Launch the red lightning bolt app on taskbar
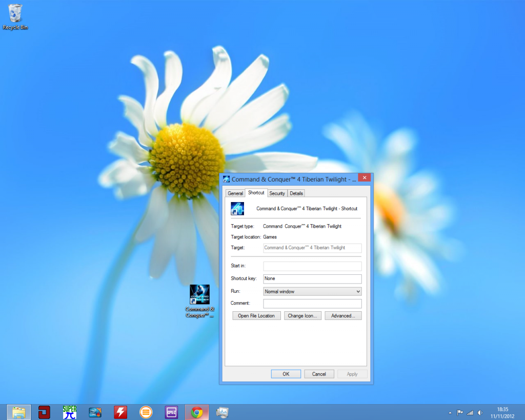This screenshot has width=525, height=420. [120, 412]
